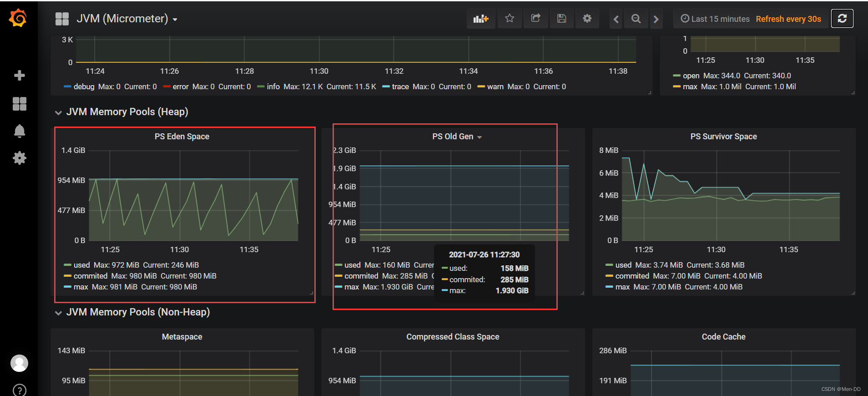This screenshot has height=396, width=868.
Task: Shift time range backward with left arrow
Action: (616, 19)
